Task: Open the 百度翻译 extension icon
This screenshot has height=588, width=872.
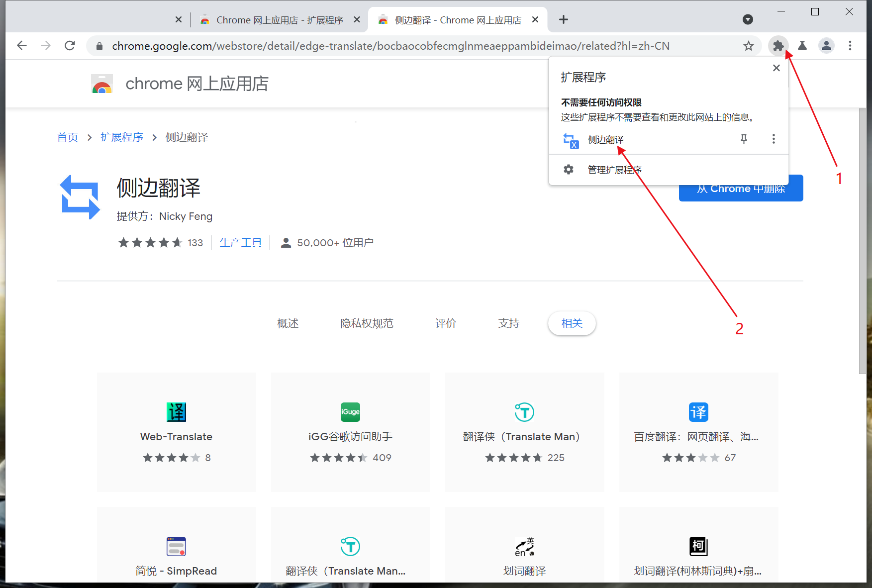Action: [698, 412]
